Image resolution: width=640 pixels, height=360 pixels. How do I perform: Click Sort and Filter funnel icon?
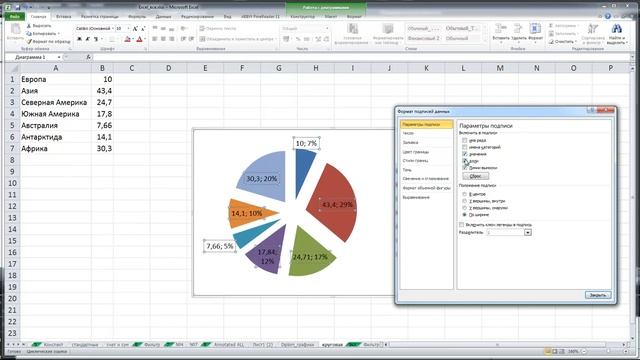pyautogui.click(x=593, y=29)
